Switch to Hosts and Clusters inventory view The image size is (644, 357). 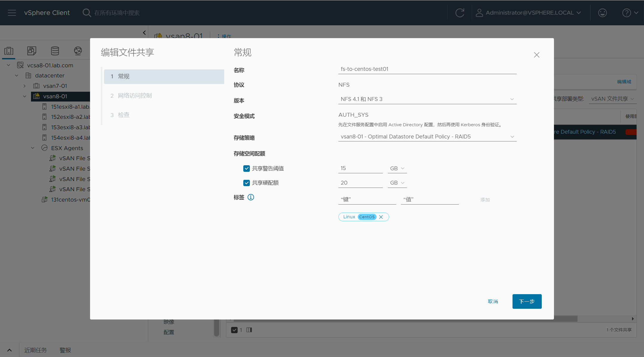pos(9,51)
